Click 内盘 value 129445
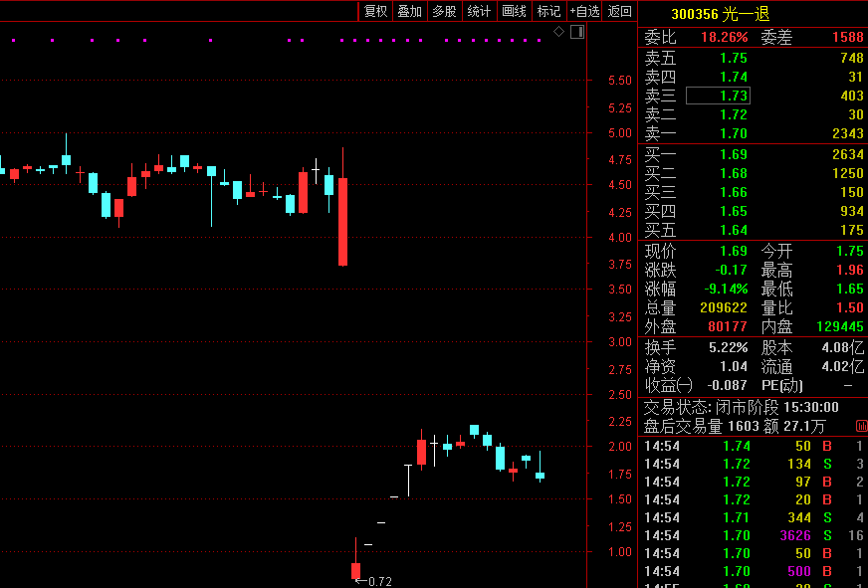 [x=840, y=326]
